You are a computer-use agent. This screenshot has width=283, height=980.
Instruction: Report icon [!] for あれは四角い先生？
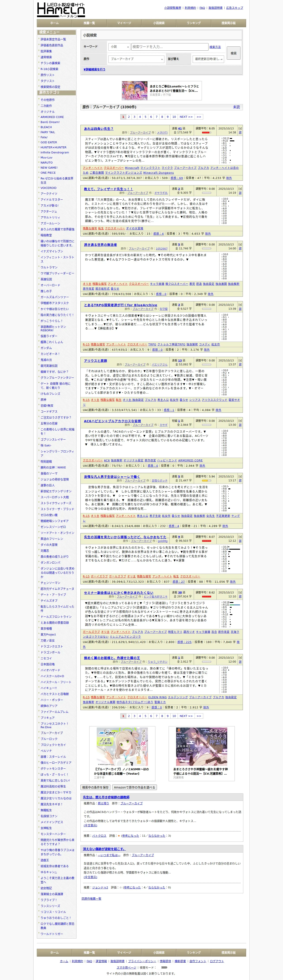point(240,129)
